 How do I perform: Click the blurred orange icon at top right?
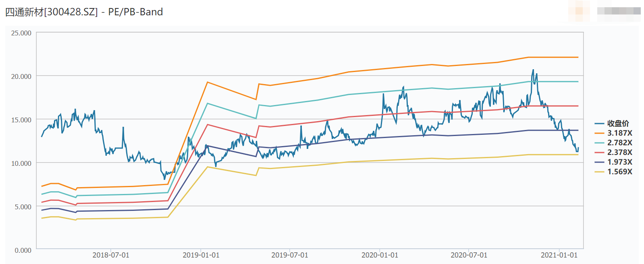579,11
